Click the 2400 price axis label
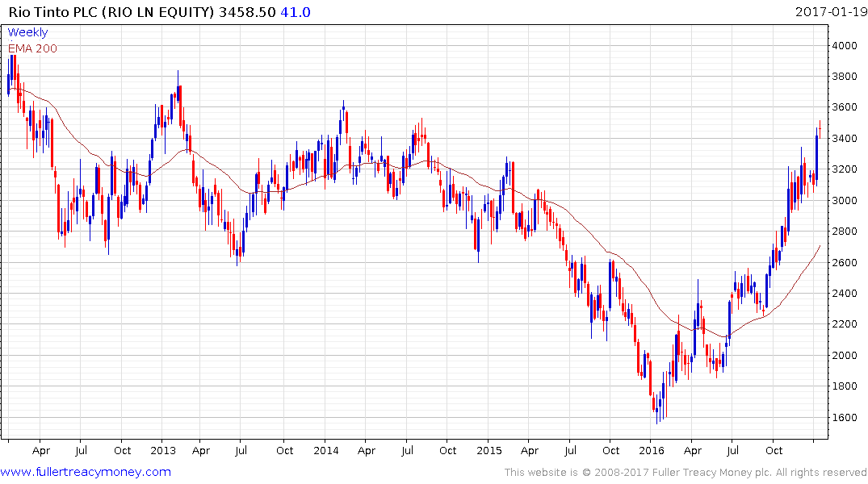Viewport: 868px width, 484px height. click(x=845, y=294)
